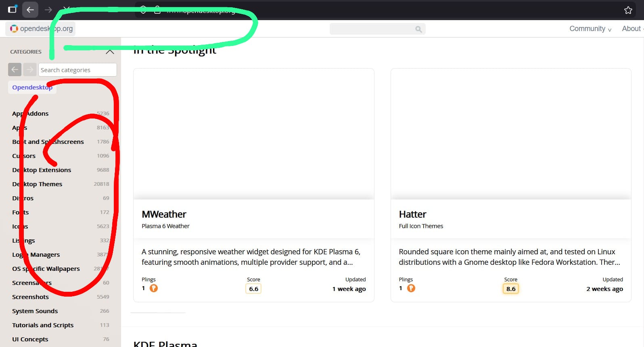Screen dimensions: 644x347
Task: Click the Search categories input field
Action: click(77, 70)
